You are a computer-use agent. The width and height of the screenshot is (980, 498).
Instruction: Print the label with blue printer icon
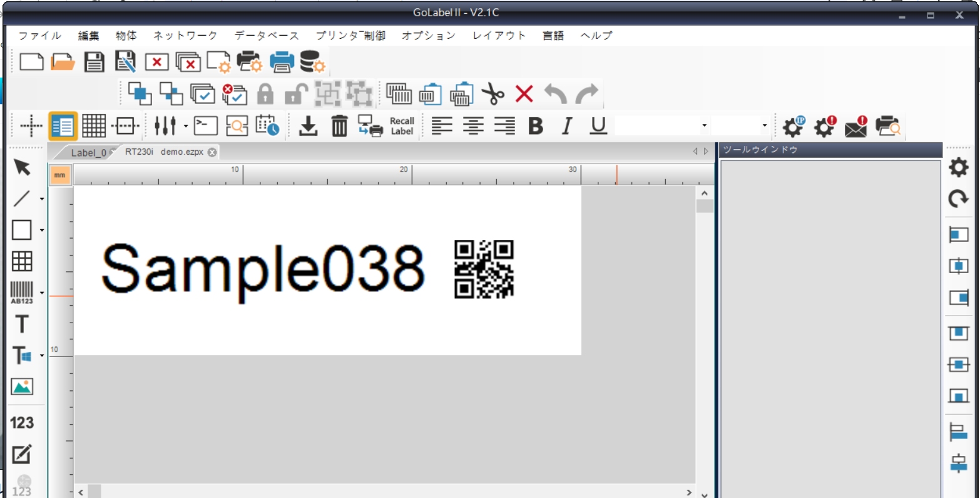(282, 62)
